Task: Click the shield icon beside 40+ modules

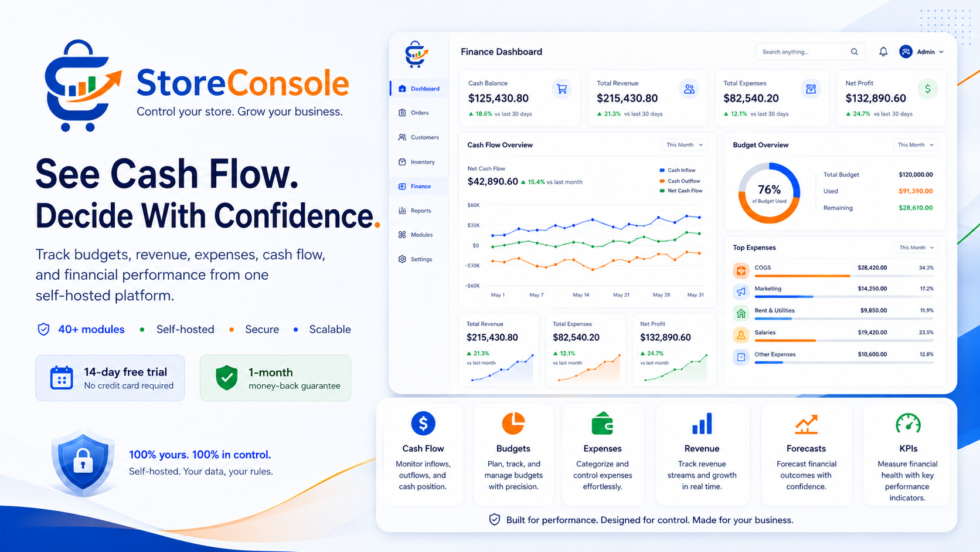Action: click(x=43, y=330)
